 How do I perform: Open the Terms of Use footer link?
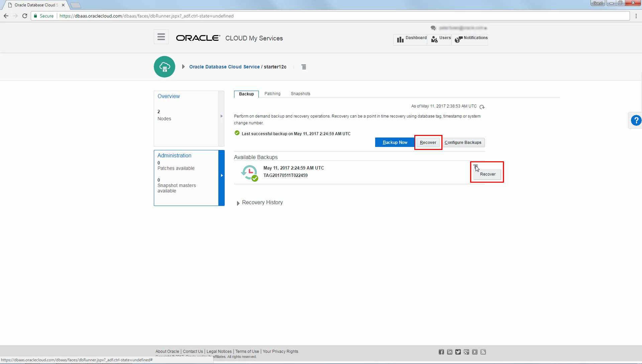pos(247,351)
